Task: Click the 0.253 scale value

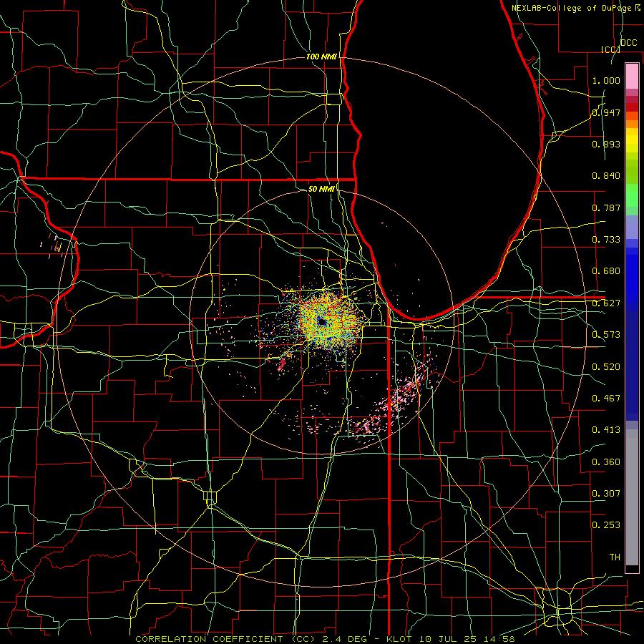Action: pyautogui.click(x=606, y=525)
